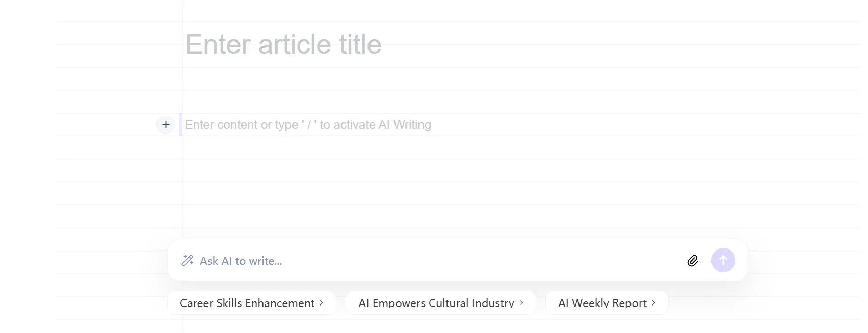Click the word Career in the first suggestion chip
Screen dimensions: 868x333
coord(196,303)
